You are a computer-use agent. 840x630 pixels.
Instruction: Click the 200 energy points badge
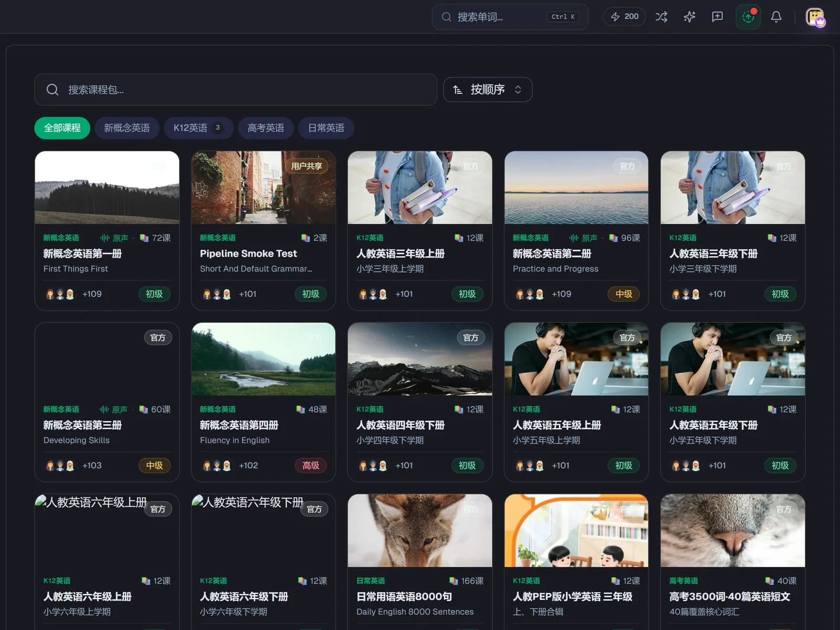pyautogui.click(x=624, y=17)
